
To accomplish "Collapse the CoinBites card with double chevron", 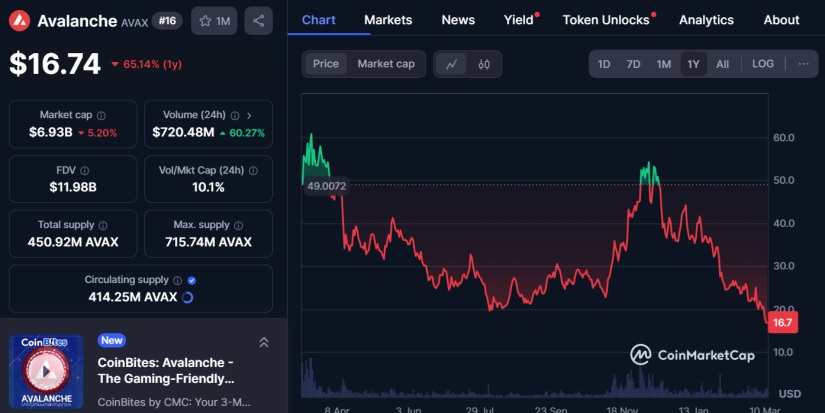I will pos(264,342).
